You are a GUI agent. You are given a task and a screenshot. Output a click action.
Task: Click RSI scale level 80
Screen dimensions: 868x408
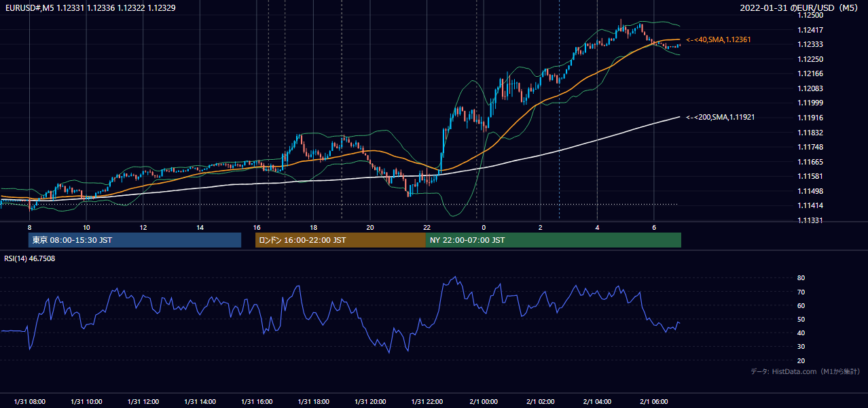click(x=801, y=278)
